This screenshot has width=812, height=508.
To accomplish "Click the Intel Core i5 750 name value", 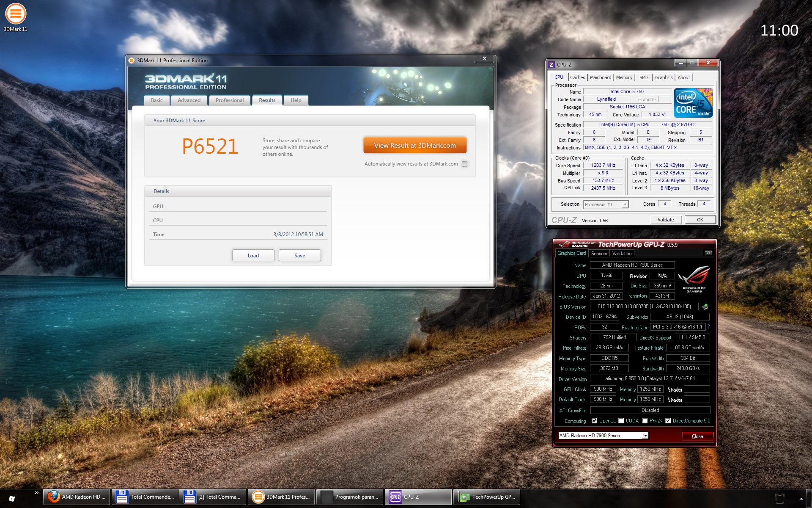I will [627, 91].
